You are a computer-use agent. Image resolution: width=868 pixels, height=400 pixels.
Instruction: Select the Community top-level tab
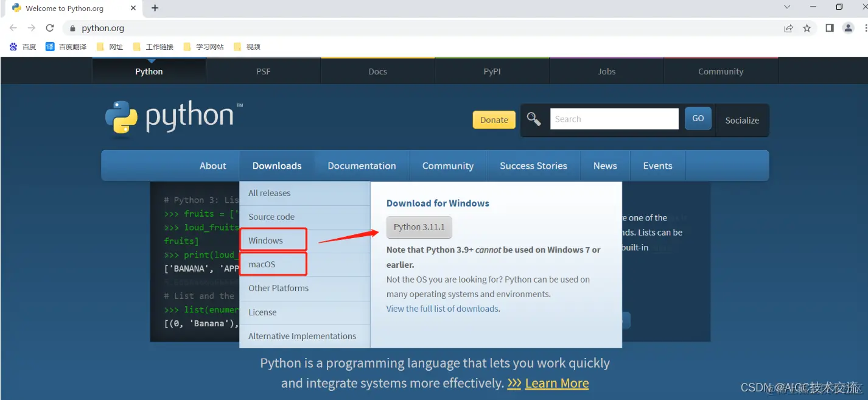point(721,71)
